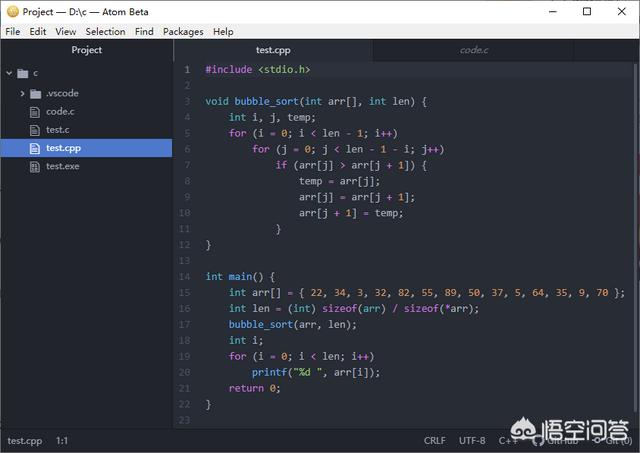Click the Project panel header

coord(87,50)
